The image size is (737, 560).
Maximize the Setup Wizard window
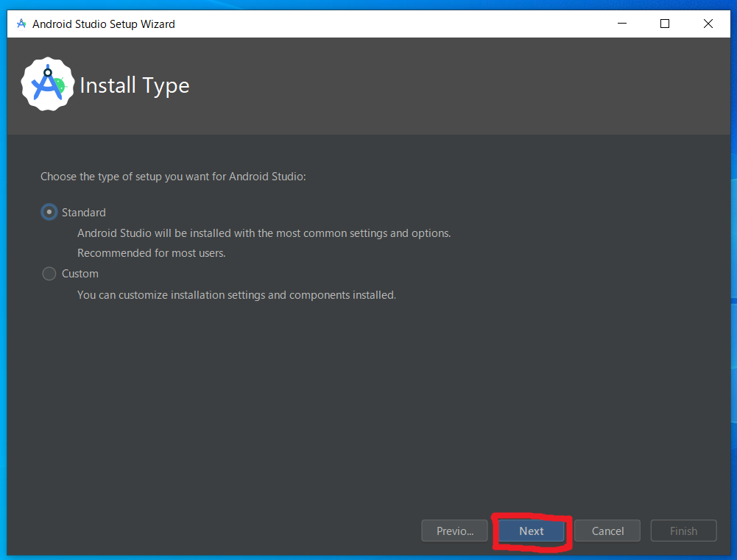coord(665,24)
